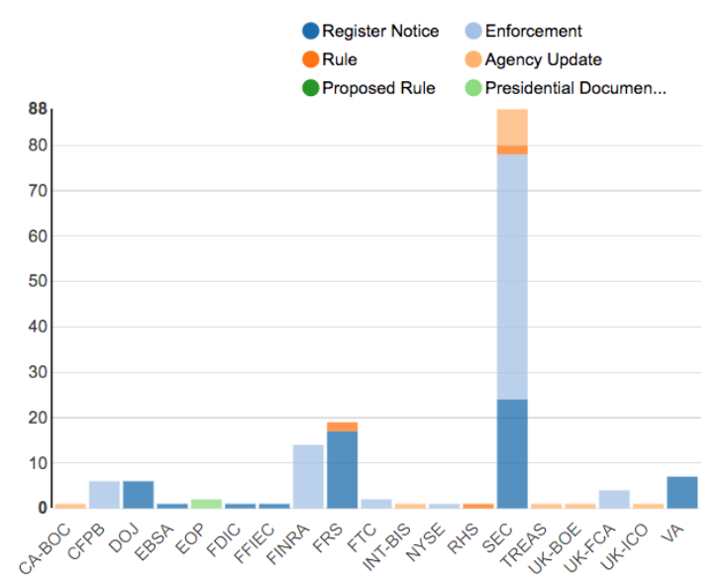Select the VA Register Notice bar
The image size is (728, 584).
682,492
